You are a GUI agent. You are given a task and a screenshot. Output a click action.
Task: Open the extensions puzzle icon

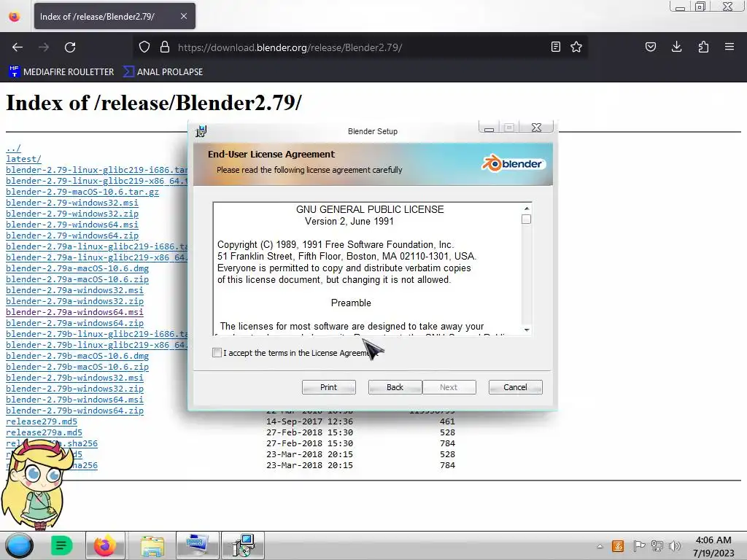pos(703,47)
